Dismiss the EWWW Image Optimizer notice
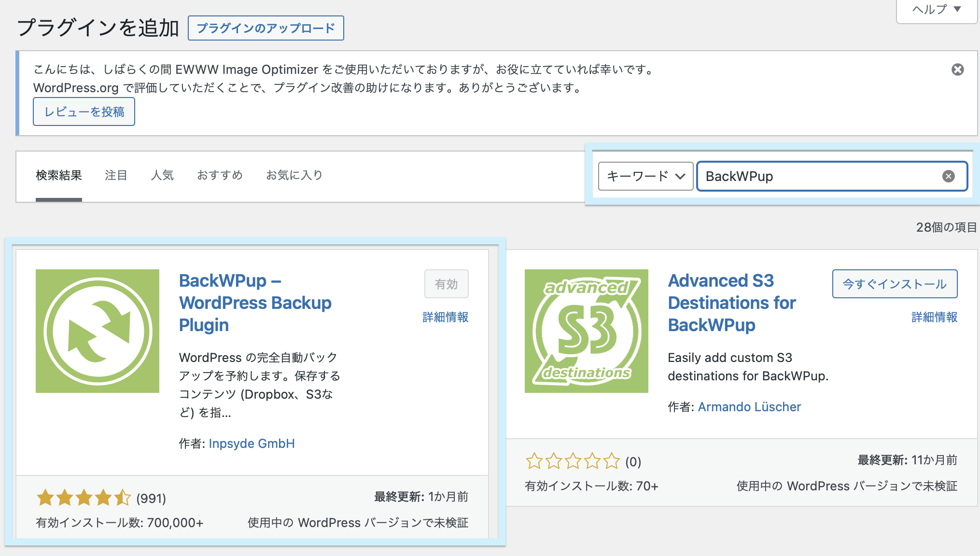This screenshot has width=980, height=556. click(x=957, y=69)
